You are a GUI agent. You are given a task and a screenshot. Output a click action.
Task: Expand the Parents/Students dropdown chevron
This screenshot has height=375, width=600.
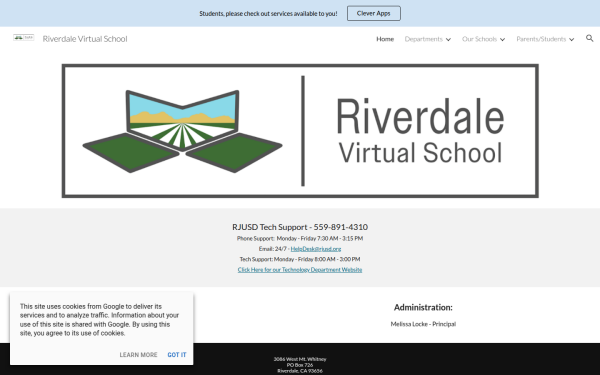(571, 39)
